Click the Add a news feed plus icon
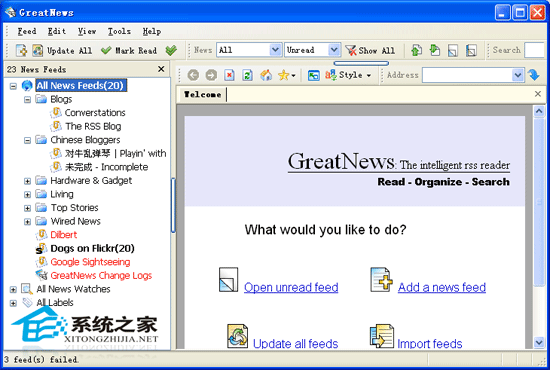Viewport: 550px width, 370px height. point(381,280)
